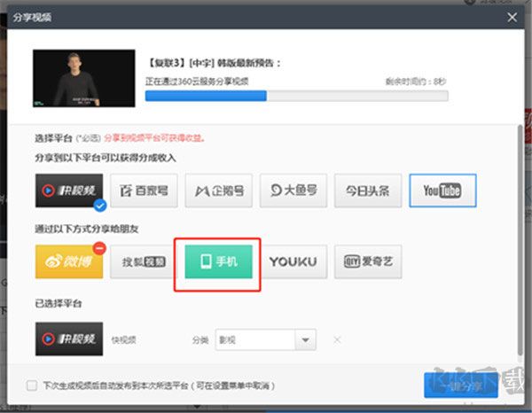Choose the YOUKU sharing tile
Viewport: 532px width, 413px height.
(x=293, y=261)
